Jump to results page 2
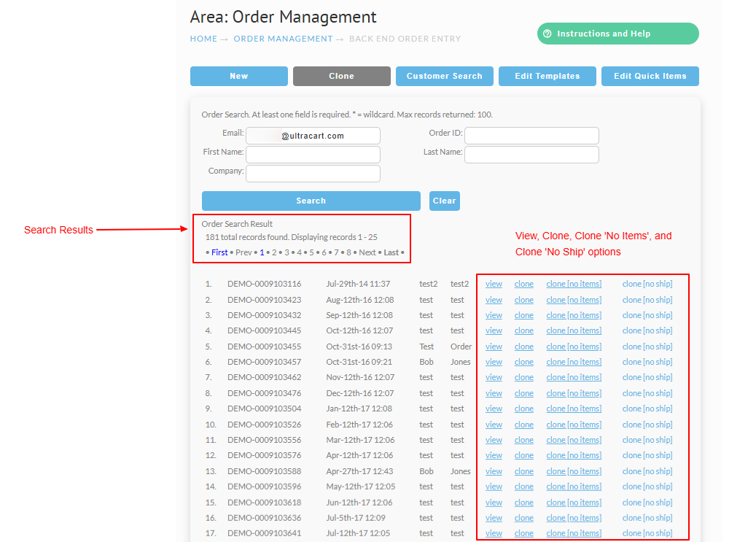Image resolution: width=756 pixels, height=542 pixels. [x=274, y=252]
